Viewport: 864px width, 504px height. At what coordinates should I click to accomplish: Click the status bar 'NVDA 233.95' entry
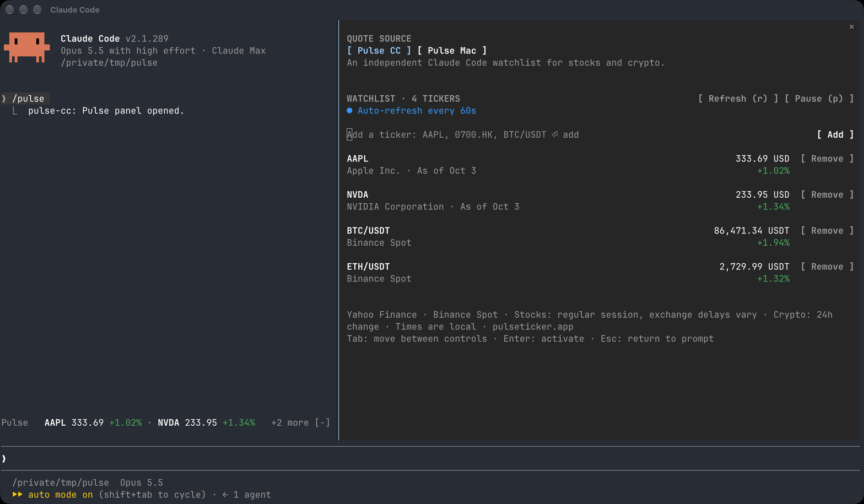[x=187, y=422]
